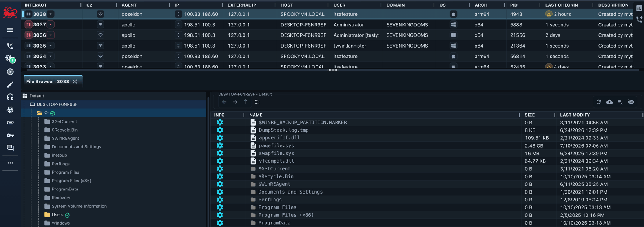Viewport: 644px width, 227px height.
Task: Expand IP list for callback 3035
Action: [178, 46]
